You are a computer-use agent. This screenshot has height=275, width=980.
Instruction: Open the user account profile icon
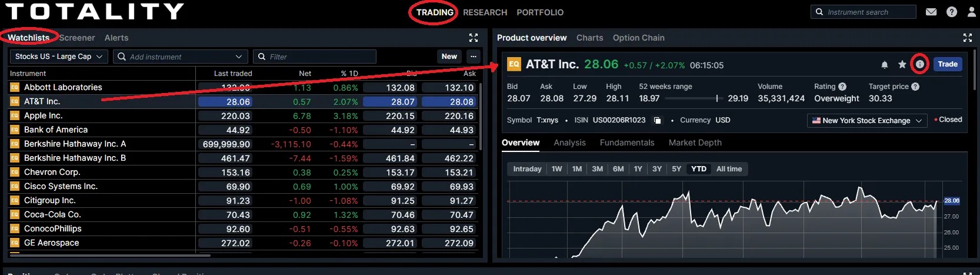pos(971,12)
